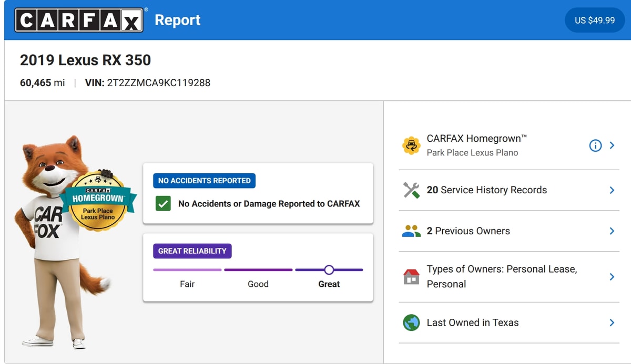The height and width of the screenshot is (364, 631).
Task: Click the Good reliability label
Action: tap(258, 284)
